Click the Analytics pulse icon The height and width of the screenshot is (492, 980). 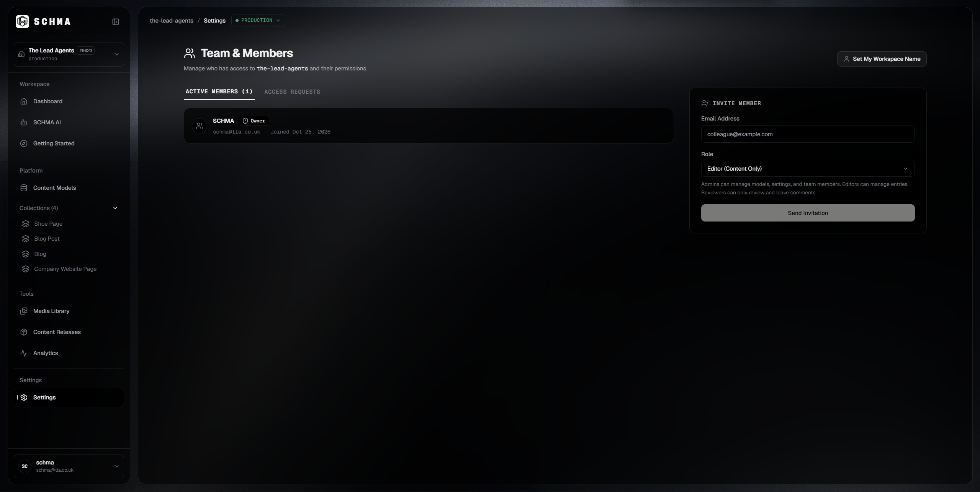click(x=24, y=353)
